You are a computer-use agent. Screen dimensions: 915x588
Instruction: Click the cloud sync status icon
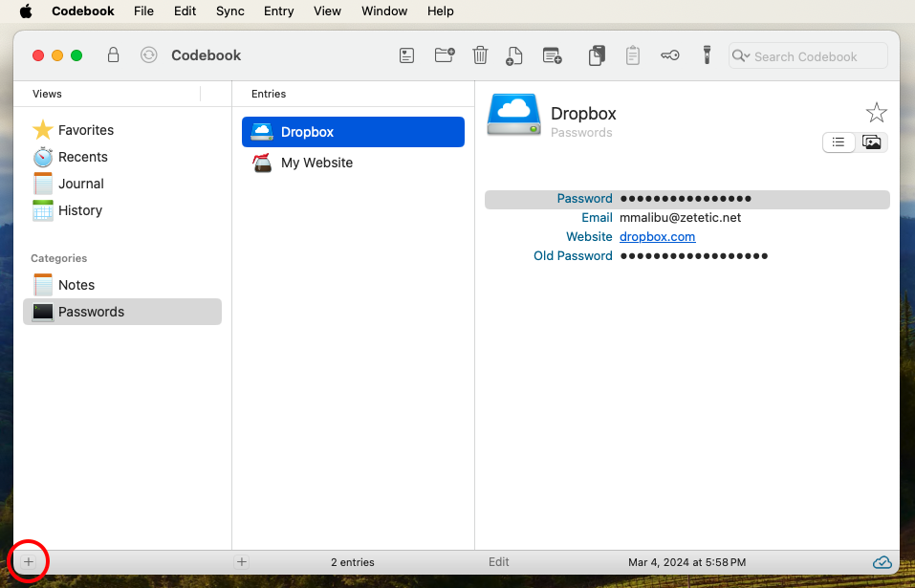(882, 562)
